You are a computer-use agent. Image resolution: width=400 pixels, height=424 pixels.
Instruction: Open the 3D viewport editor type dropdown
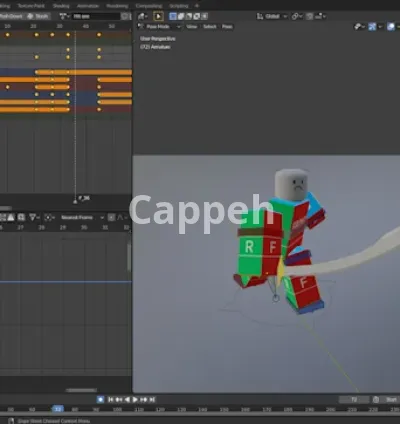[x=143, y=16]
